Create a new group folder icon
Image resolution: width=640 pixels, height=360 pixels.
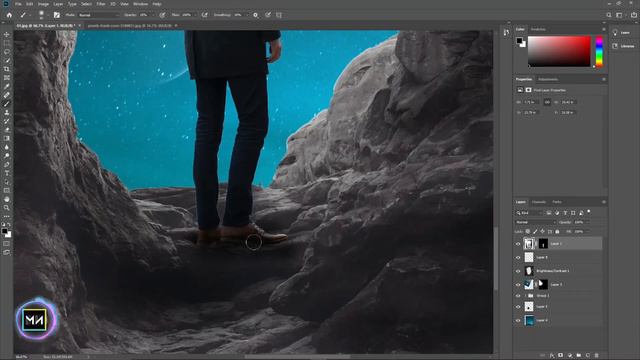[x=579, y=356]
